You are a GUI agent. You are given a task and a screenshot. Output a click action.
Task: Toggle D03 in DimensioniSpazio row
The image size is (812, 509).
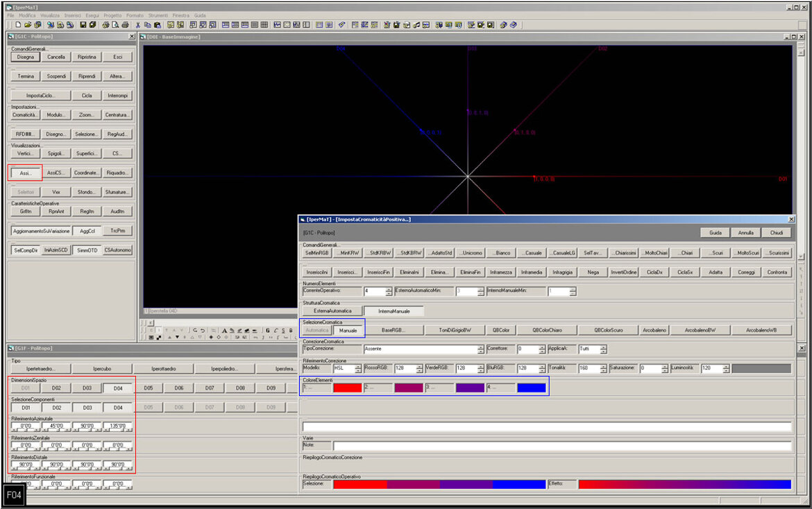tap(87, 388)
